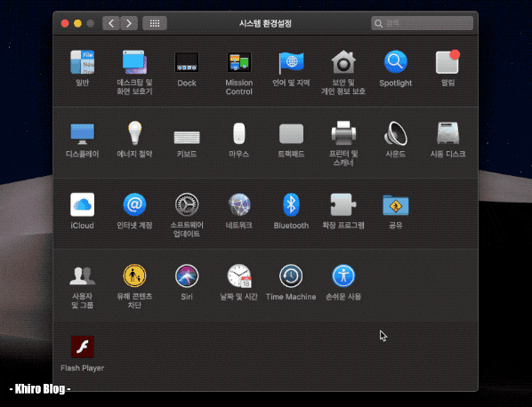Open 언어 및 지역 flag icon

point(291,62)
